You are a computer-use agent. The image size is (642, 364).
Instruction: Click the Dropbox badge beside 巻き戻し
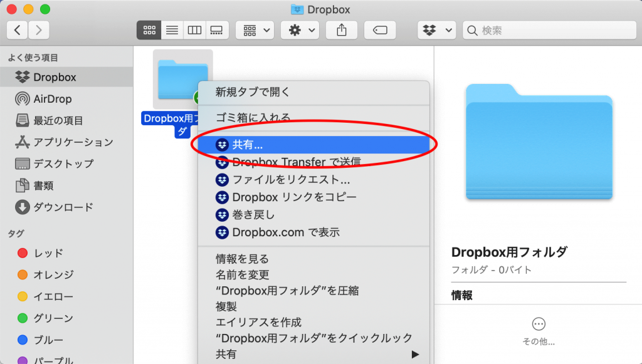click(222, 215)
